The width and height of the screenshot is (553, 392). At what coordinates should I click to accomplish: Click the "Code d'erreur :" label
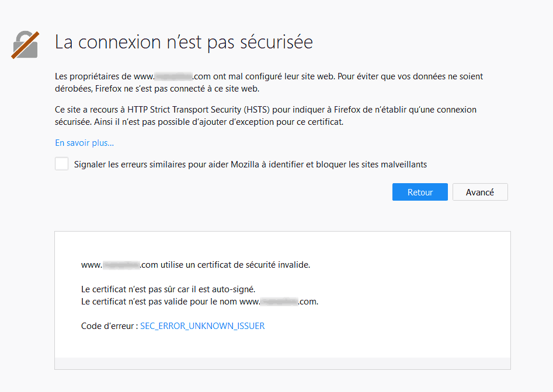(x=109, y=326)
